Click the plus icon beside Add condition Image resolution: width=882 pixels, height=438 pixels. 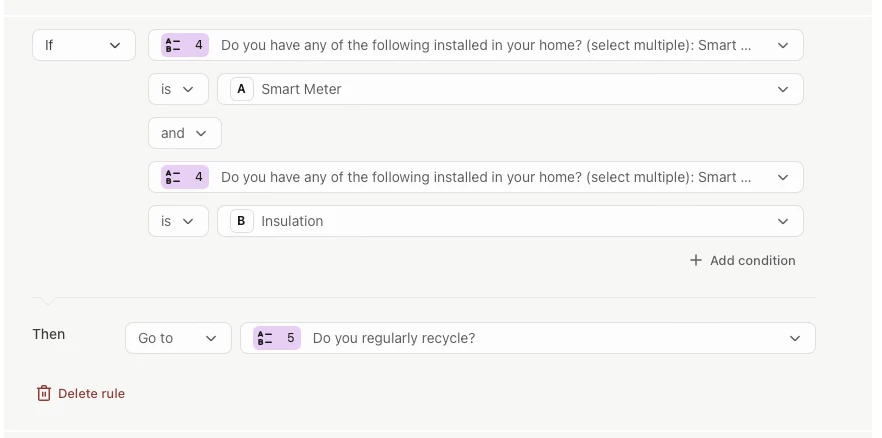pos(696,260)
